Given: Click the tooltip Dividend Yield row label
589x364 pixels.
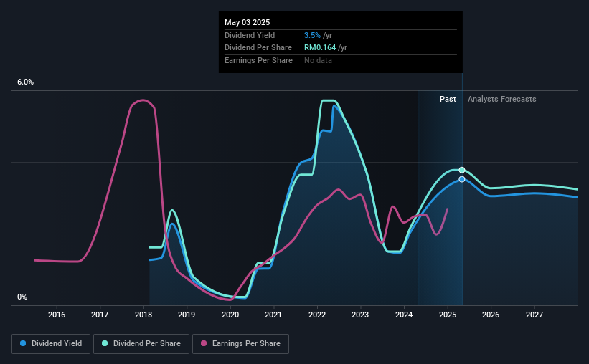Looking at the screenshot, I should 250,35.
